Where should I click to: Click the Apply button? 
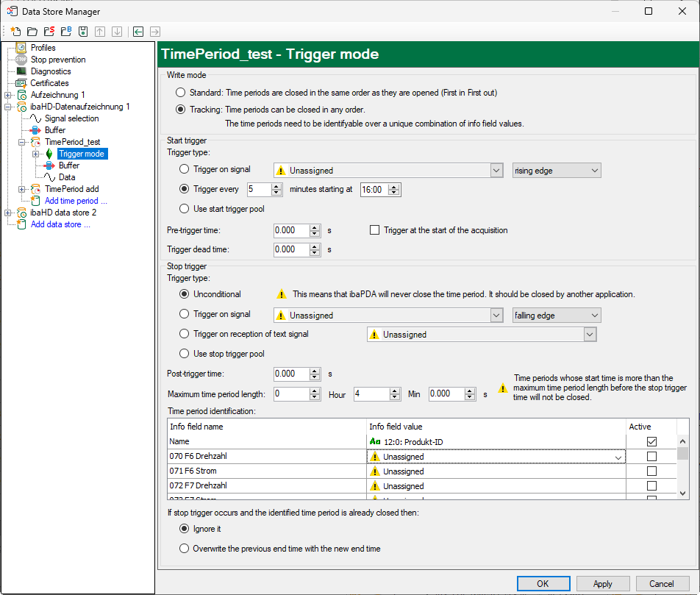point(602,584)
